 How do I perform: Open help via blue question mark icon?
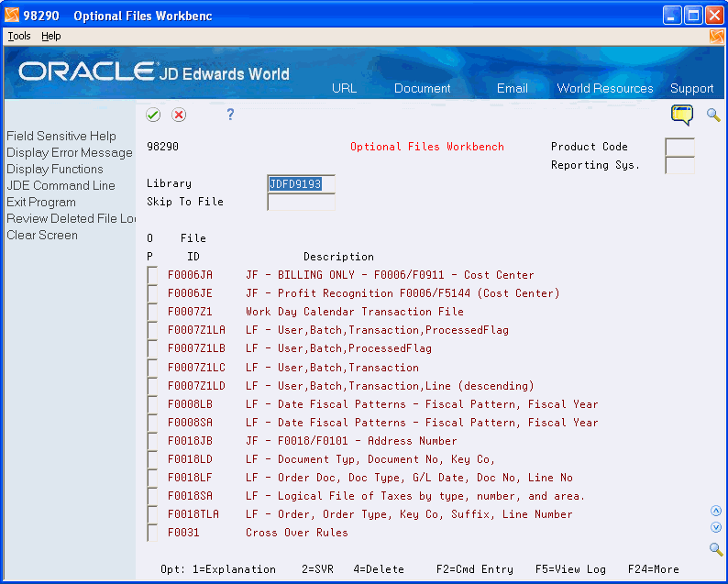tap(230, 115)
